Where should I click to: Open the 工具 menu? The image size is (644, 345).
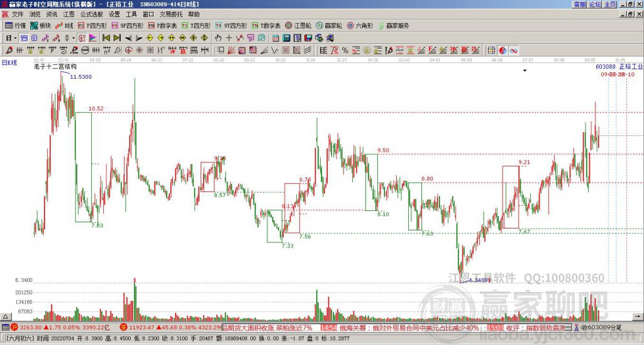click(131, 14)
